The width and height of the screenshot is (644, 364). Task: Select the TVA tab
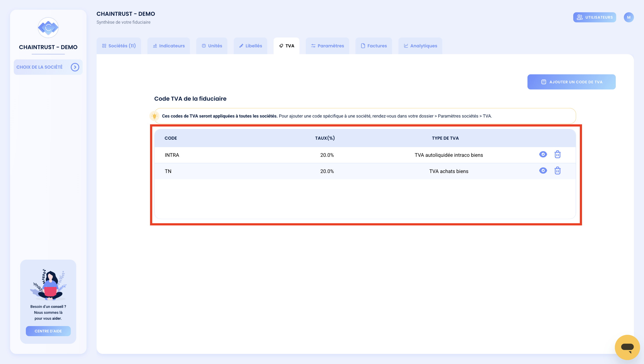(x=287, y=46)
